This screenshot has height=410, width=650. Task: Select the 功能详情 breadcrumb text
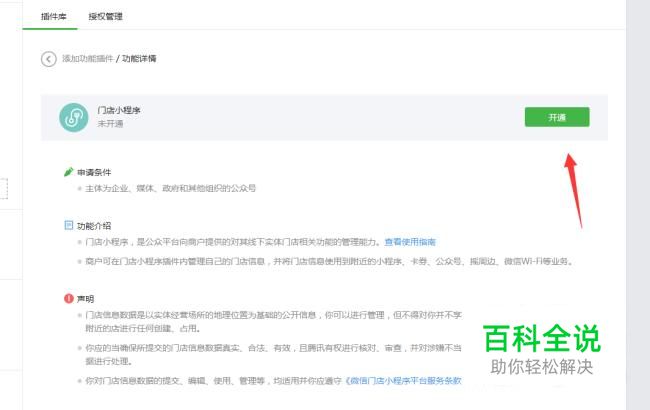tap(139, 58)
